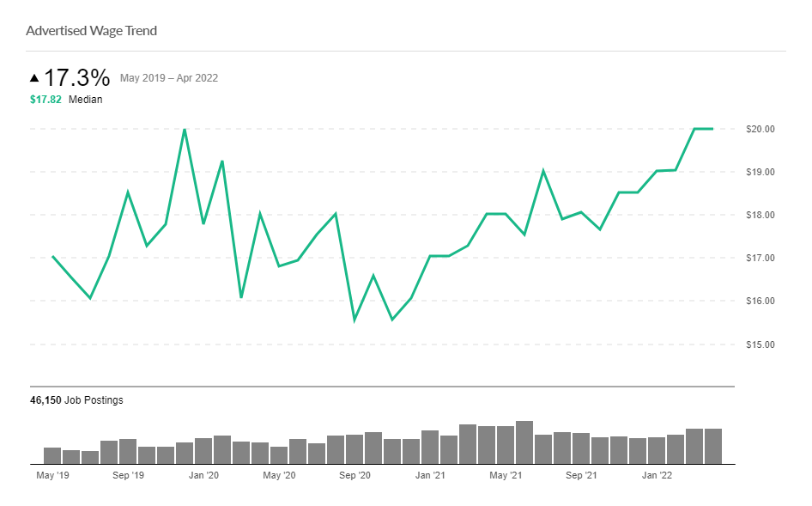
Task: Click the last job postings bar on right
Action: pos(713,446)
